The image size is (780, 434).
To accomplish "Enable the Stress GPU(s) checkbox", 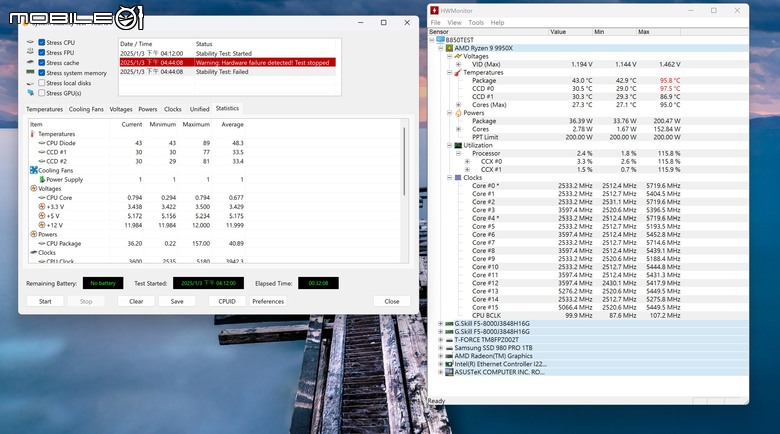I will 42,93.
